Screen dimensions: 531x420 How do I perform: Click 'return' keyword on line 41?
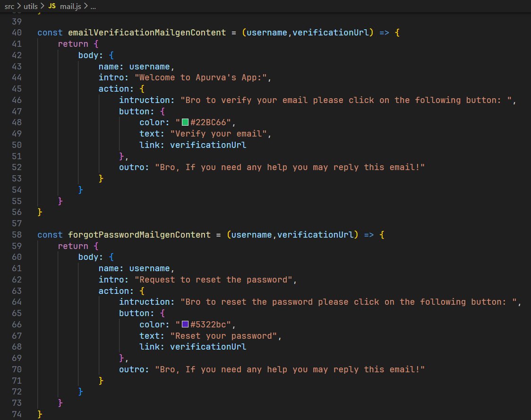click(73, 44)
